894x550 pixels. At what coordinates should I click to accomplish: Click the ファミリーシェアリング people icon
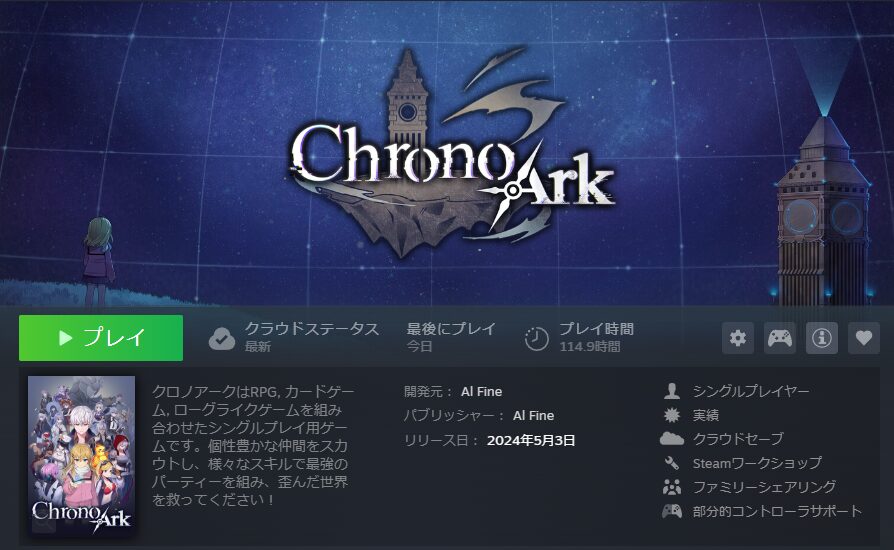coord(672,487)
